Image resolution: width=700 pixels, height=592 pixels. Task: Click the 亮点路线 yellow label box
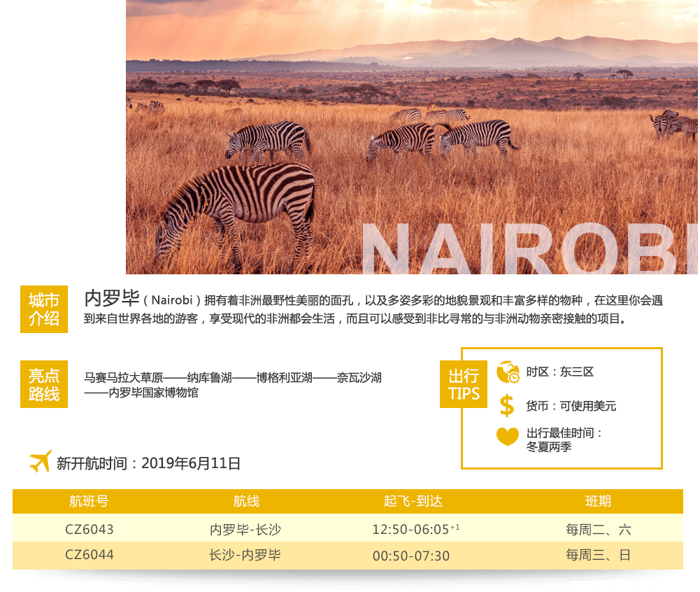(x=44, y=384)
